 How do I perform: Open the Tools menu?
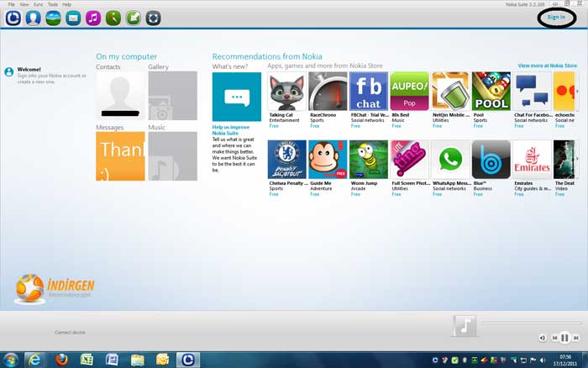(x=53, y=4)
